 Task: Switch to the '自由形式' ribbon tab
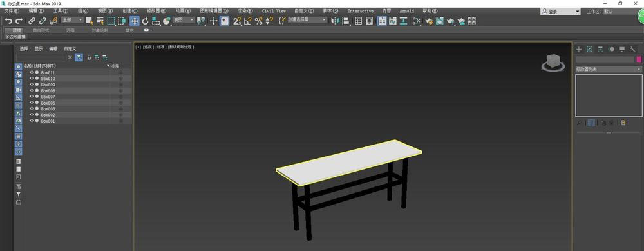pos(41,30)
